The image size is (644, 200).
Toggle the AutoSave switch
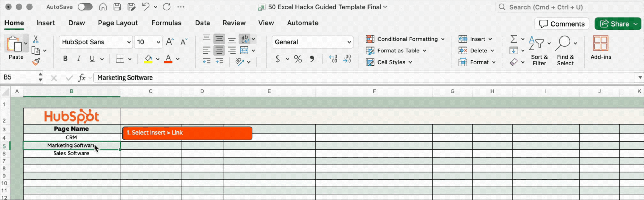(85, 7)
